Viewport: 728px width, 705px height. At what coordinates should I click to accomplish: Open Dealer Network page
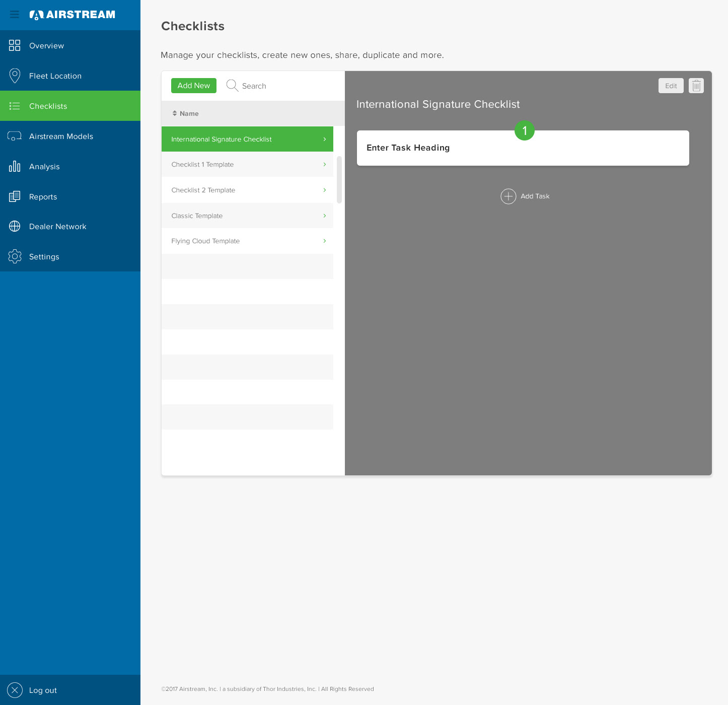point(70,226)
